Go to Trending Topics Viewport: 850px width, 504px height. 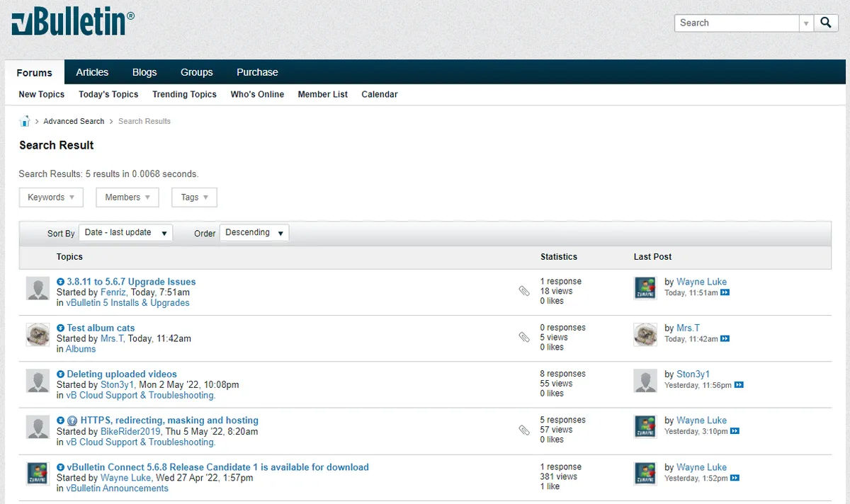184,94
